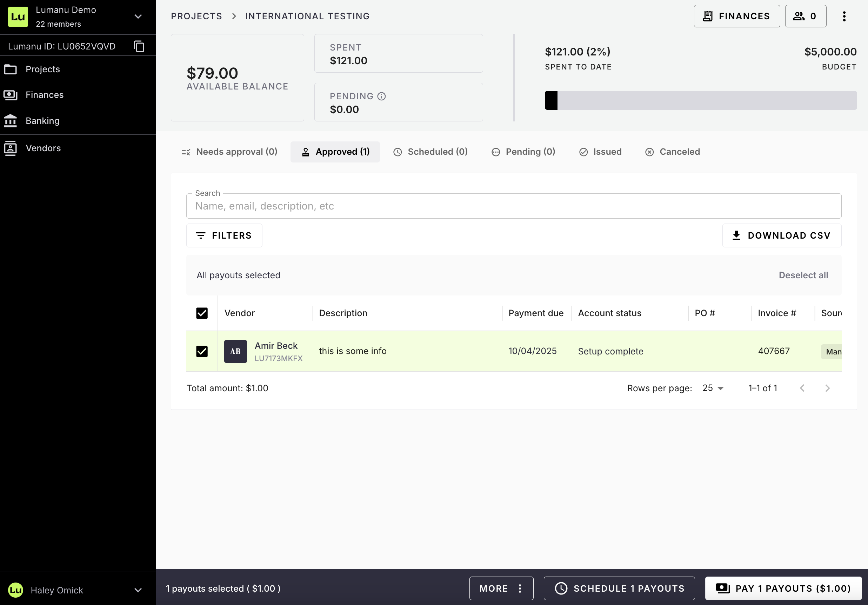Expand the Lumanu Demo workspace dropdown
This screenshot has height=605, width=868.
pyautogui.click(x=138, y=16)
